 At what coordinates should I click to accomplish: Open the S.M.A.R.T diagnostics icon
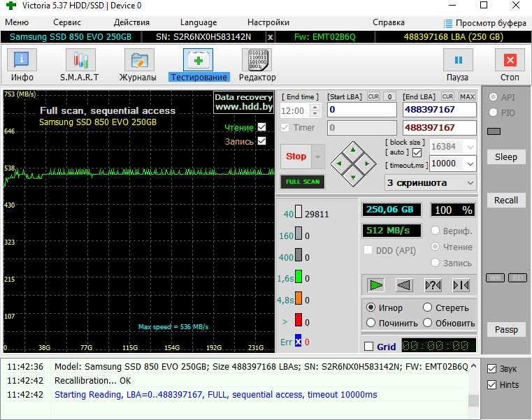[80, 61]
